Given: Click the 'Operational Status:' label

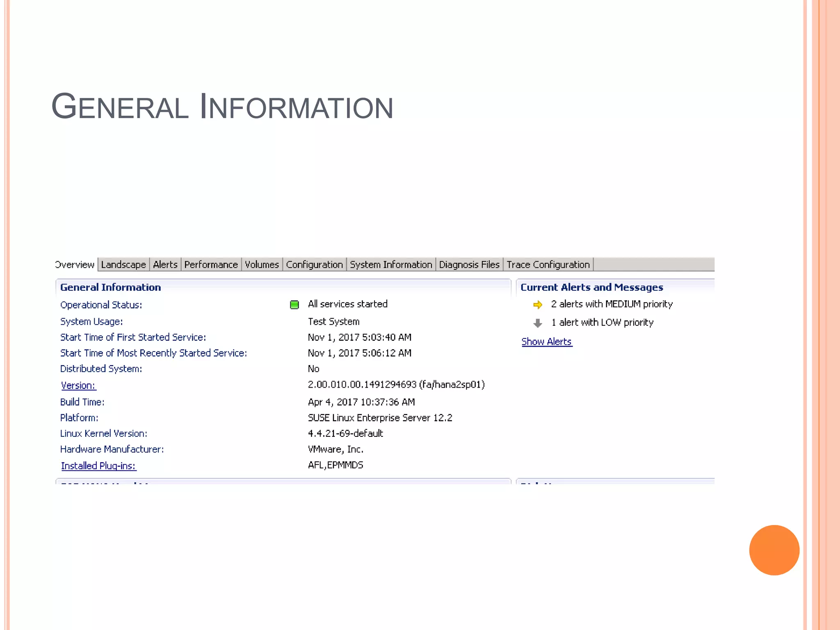Looking at the screenshot, I should tap(101, 305).
